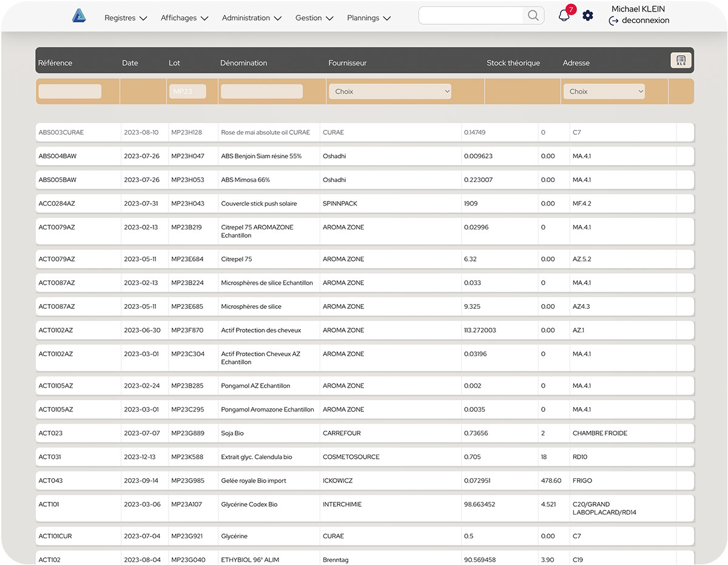
Task: Click the search magnifier icon
Action: [533, 16]
